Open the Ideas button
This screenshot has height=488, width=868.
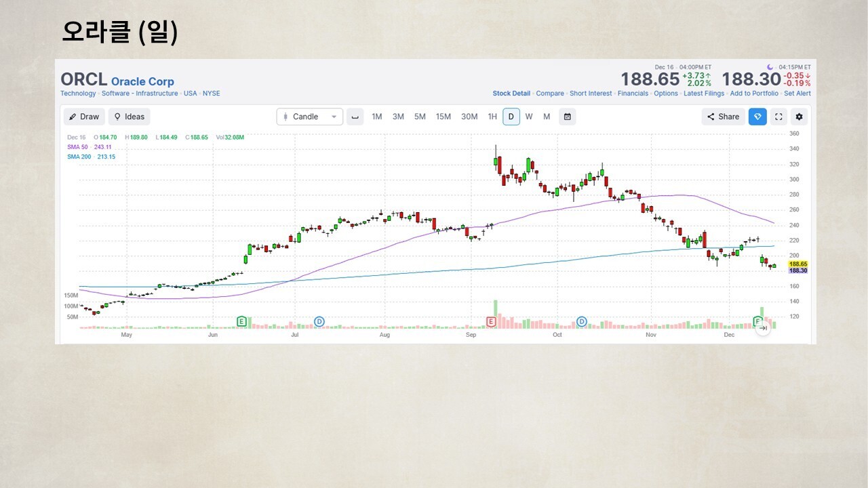[x=130, y=117]
